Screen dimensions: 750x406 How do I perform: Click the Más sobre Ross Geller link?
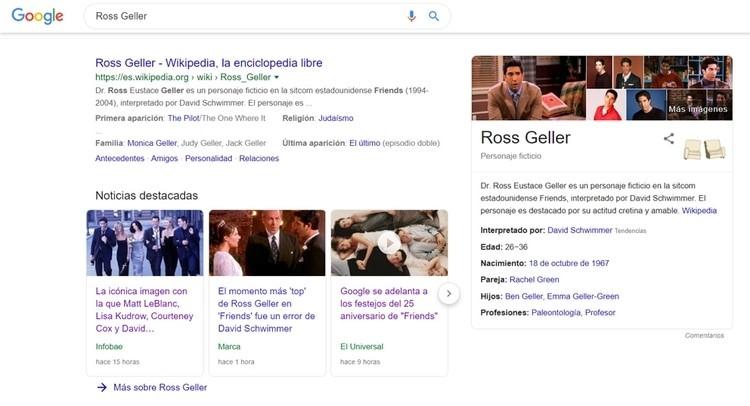point(160,387)
